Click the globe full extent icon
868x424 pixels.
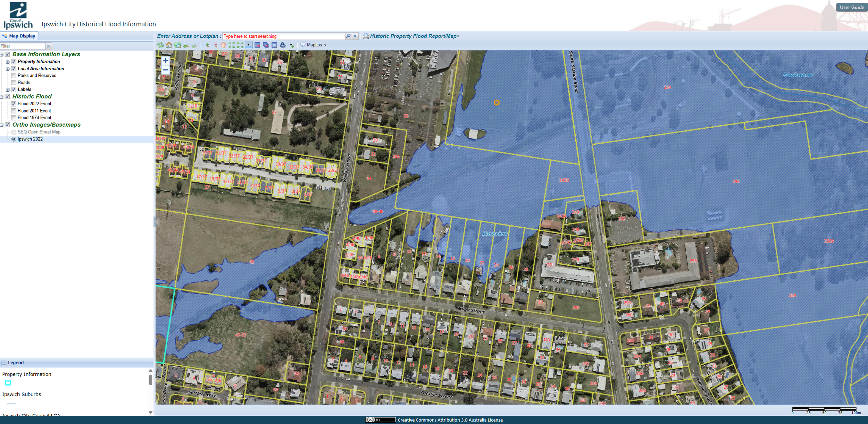[x=178, y=45]
